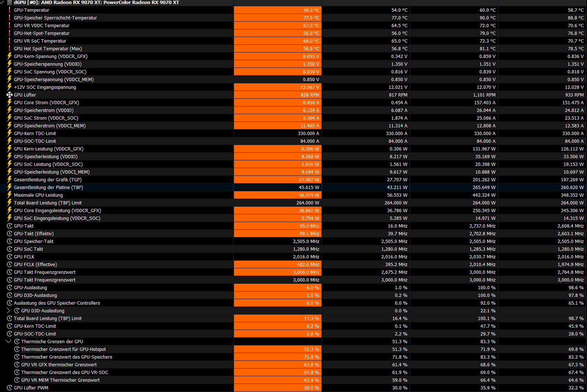Image resolution: width=587 pixels, height=392 pixels.
Task: Click the 828 RPM fan speed value
Action: (x=310, y=95)
